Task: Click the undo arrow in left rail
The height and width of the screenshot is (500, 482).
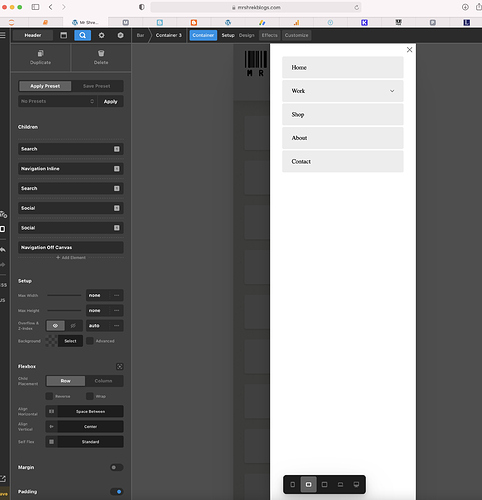Action: point(3,250)
